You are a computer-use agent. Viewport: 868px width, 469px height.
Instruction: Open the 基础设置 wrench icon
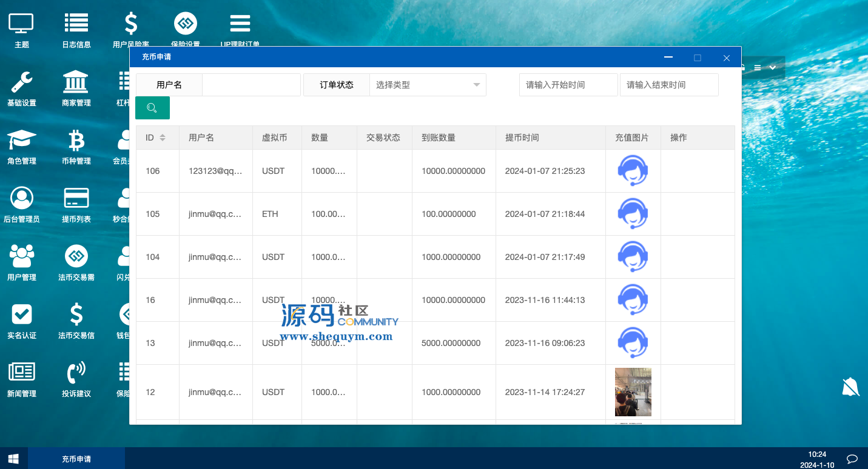[x=21, y=82]
